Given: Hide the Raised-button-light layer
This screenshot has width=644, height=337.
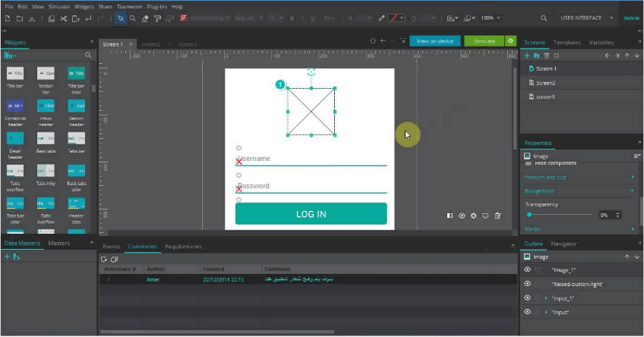Looking at the screenshot, I should 527,284.
